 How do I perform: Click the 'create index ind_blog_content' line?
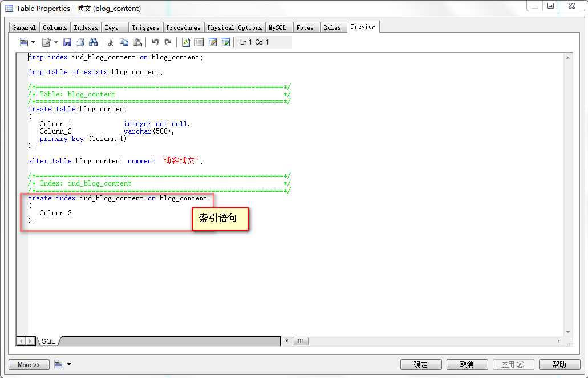point(117,198)
